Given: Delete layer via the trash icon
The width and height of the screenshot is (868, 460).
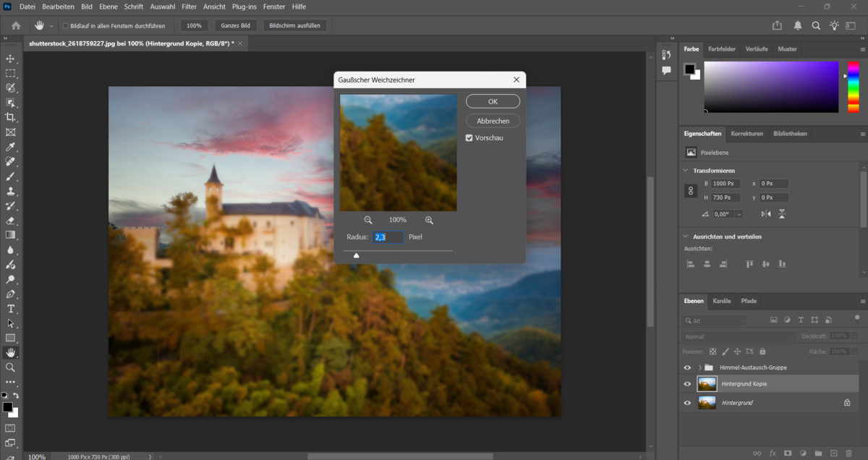Looking at the screenshot, I should 849,452.
